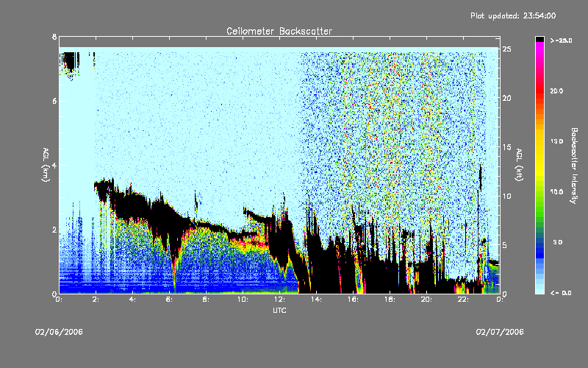The width and height of the screenshot is (588, 368).
Task: Click the '>=25.0' colorbar label
Action: pyautogui.click(x=561, y=40)
